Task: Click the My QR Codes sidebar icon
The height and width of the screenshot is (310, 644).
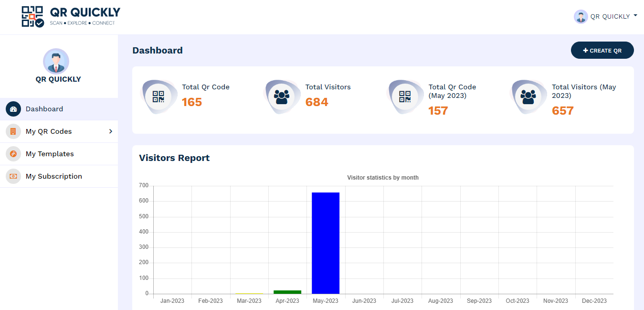Action: [x=13, y=131]
